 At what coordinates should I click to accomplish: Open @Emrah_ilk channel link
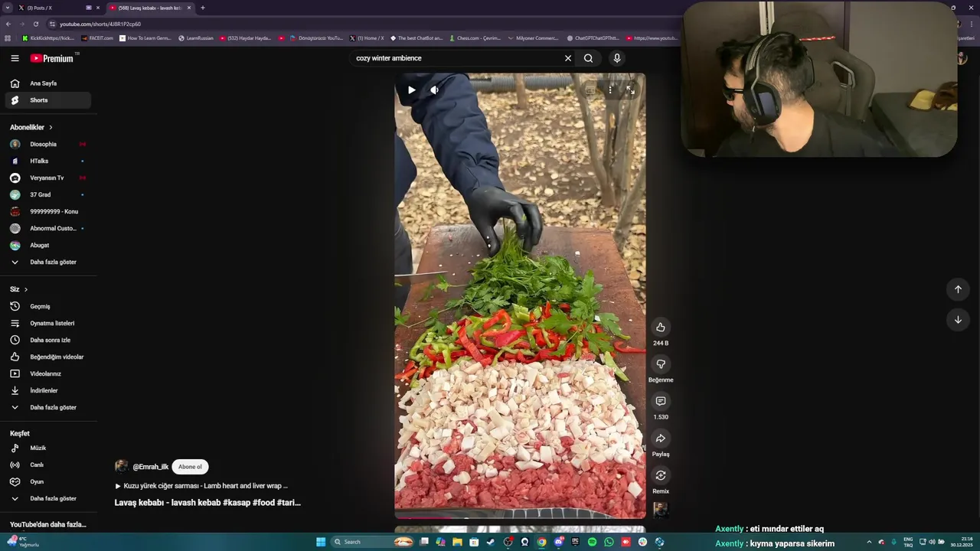click(x=150, y=467)
